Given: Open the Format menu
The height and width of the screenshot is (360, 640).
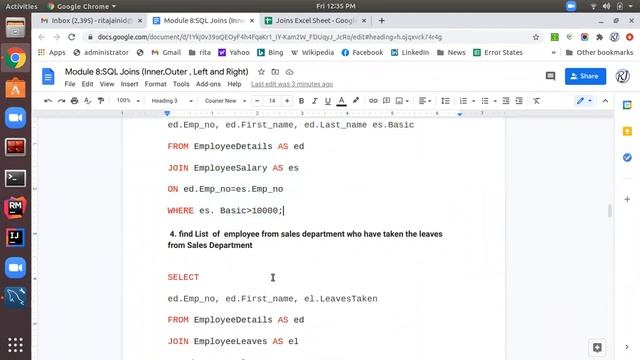Looking at the screenshot, I should (x=156, y=84).
